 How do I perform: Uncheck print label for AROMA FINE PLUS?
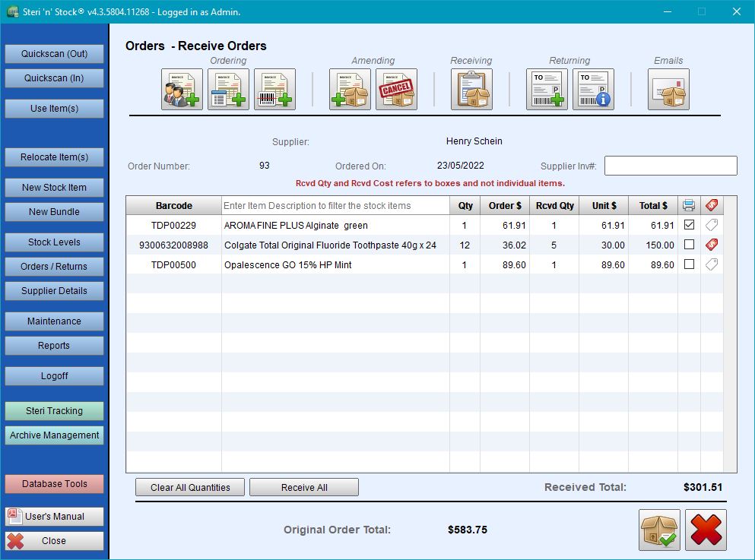click(x=689, y=225)
